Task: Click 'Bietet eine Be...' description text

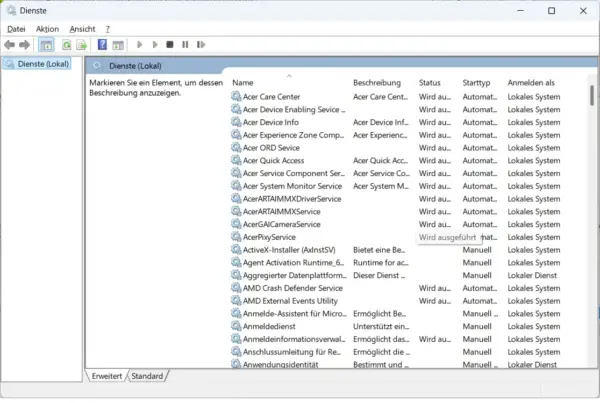Action: [379, 250]
